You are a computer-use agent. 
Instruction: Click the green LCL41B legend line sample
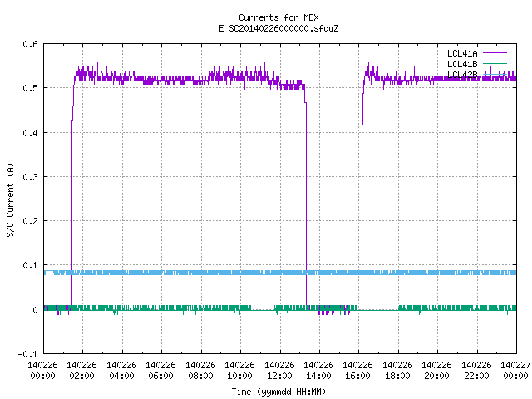click(495, 64)
